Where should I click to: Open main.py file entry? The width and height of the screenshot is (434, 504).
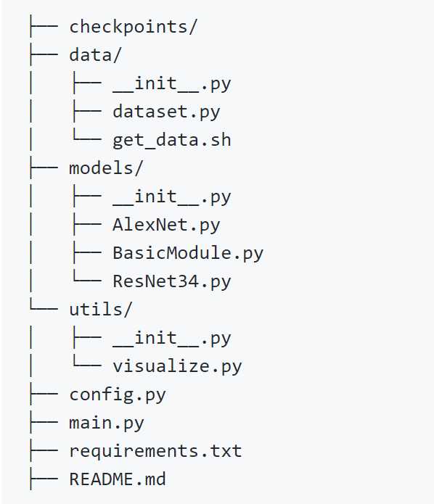tap(107, 423)
